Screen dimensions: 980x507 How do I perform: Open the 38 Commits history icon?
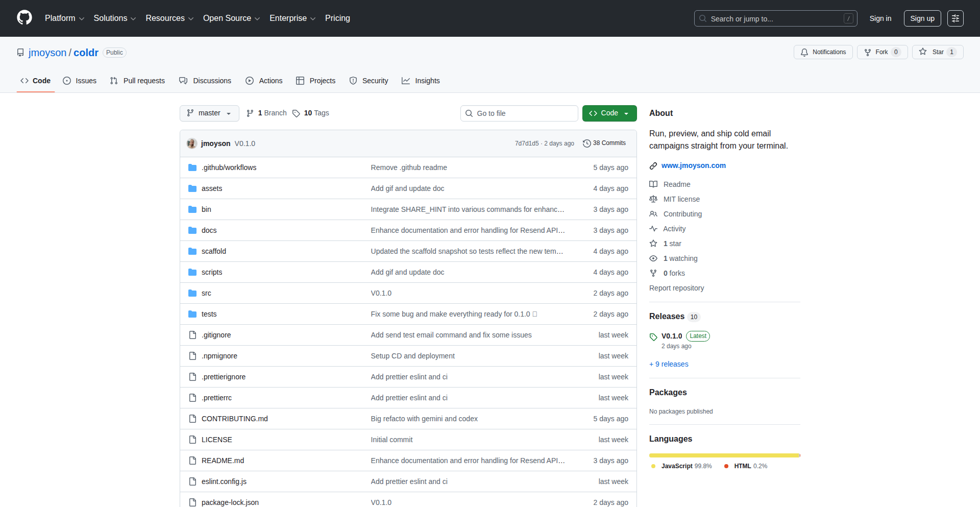586,143
